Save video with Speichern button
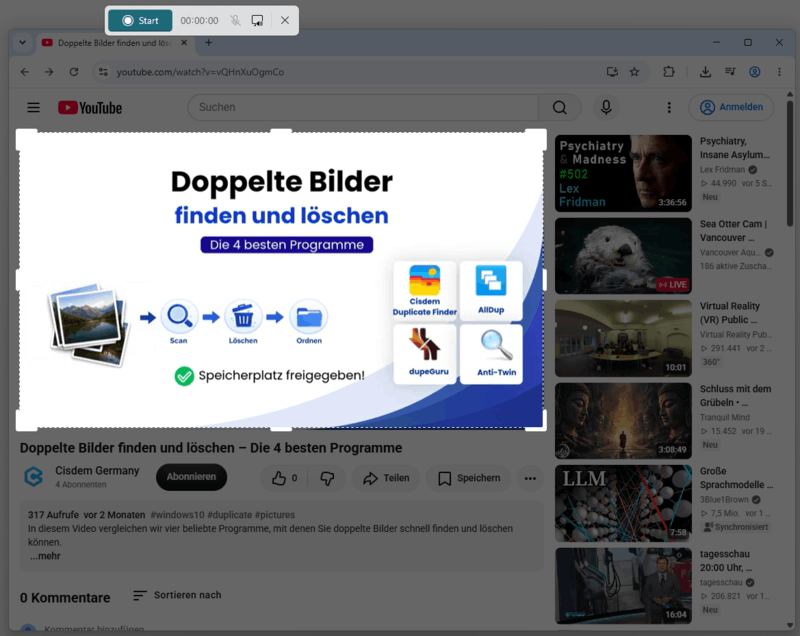 pyautogui.click(x=469, y=478)
